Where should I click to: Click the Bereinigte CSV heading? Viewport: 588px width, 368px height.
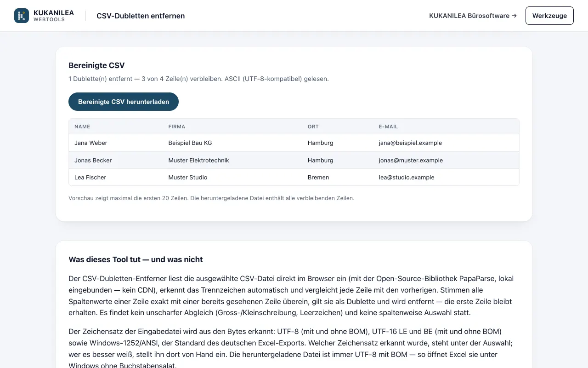click(96, 65)
